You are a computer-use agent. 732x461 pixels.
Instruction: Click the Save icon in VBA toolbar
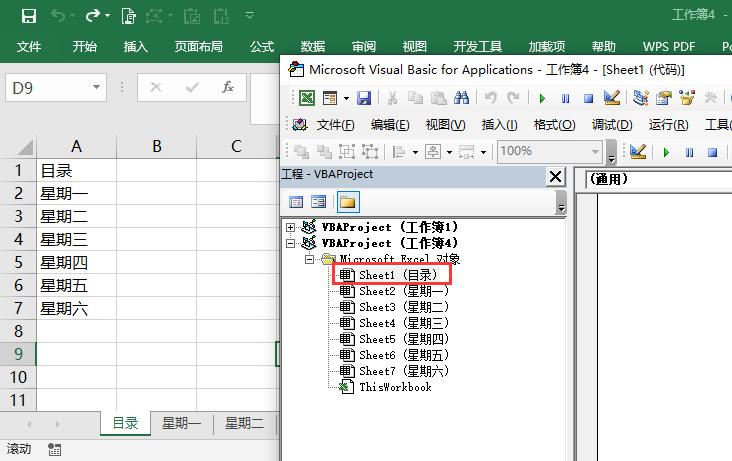click(364, 98)
